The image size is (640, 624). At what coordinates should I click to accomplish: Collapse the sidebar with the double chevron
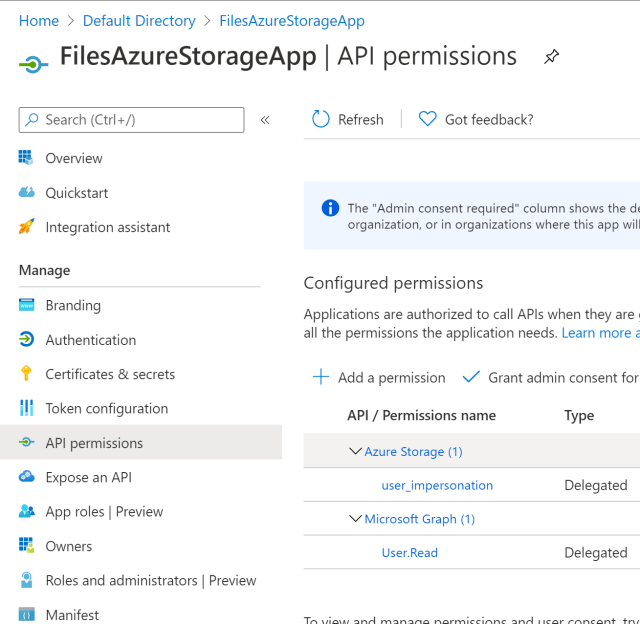(x=265, y=120)
